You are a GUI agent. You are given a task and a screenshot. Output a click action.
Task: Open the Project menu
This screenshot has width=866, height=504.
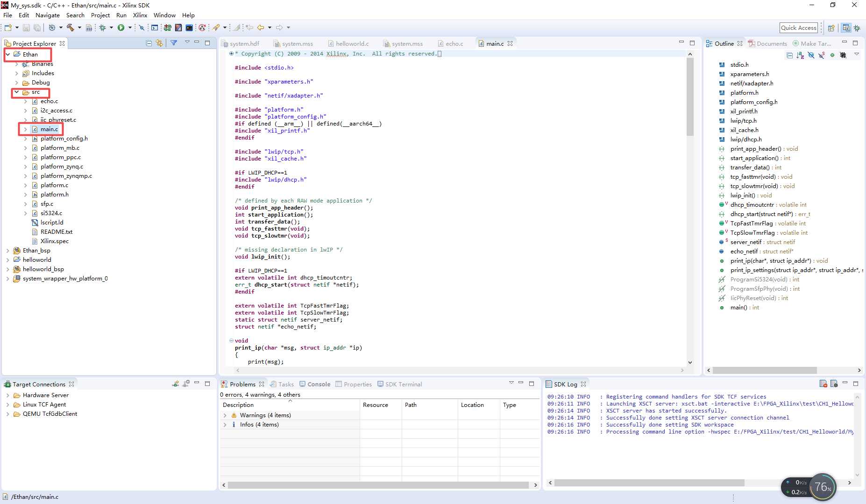pyautogui.click(x=100, y=15)
